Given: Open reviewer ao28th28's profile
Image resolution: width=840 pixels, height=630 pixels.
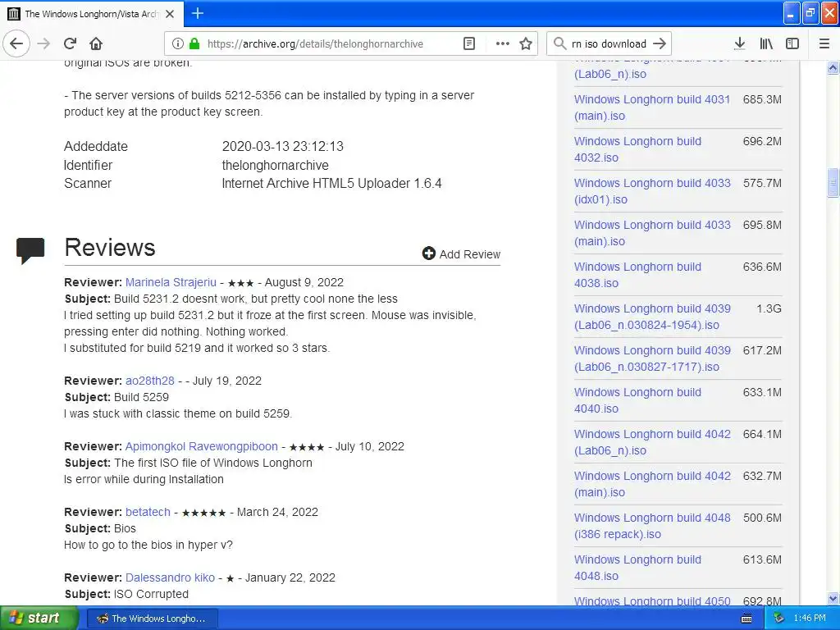Looking at the screenshot, I should [x=150, y=381].
